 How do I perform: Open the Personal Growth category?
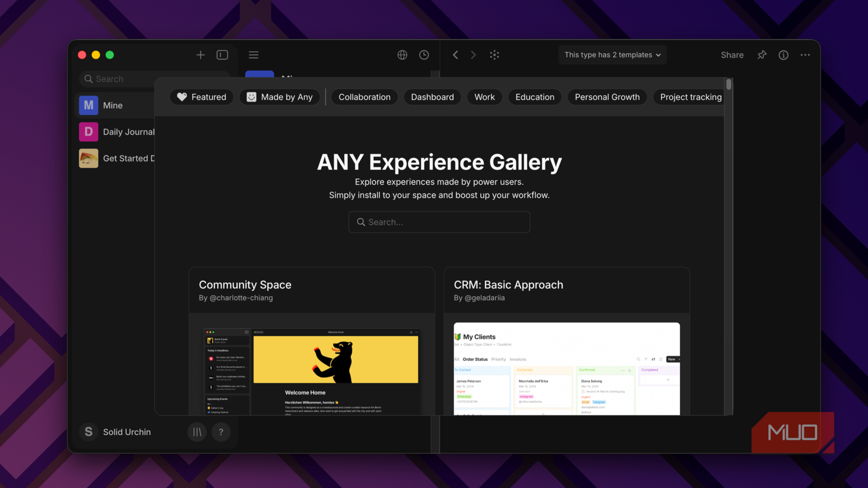point(607,97)
